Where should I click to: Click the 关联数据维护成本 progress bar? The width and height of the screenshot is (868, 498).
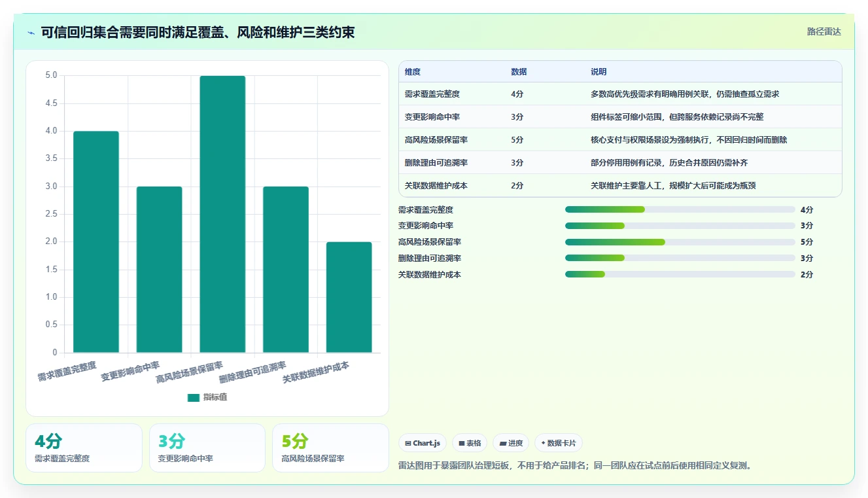point(680,274)
